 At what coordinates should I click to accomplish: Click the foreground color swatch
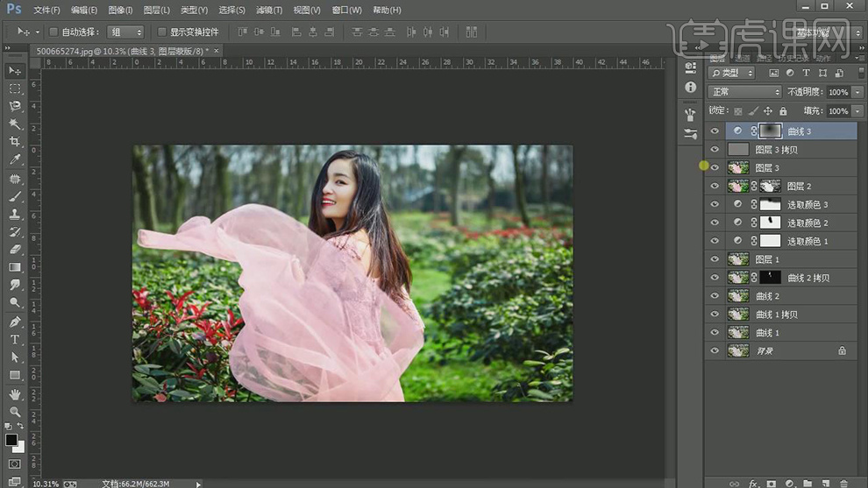[x=11, y=440]
